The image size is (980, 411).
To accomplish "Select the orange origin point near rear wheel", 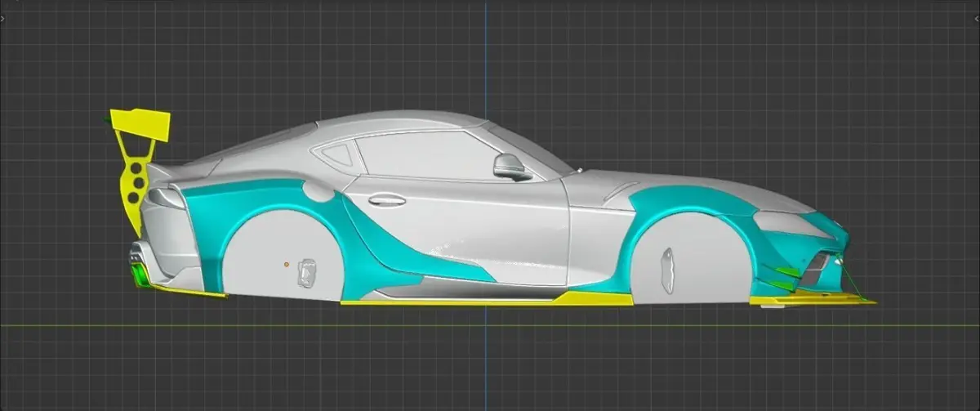I will point(286,264).
